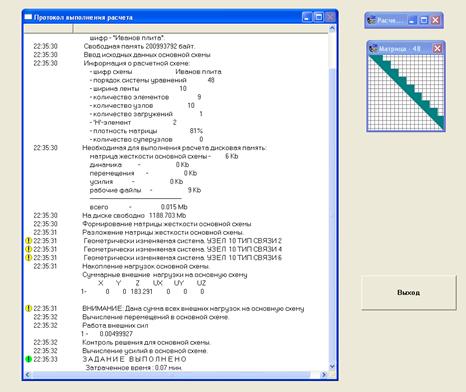Click 'порядок системы уравнений' row
Viewport: 466px width, 392px height.
(x=152, y=80)
